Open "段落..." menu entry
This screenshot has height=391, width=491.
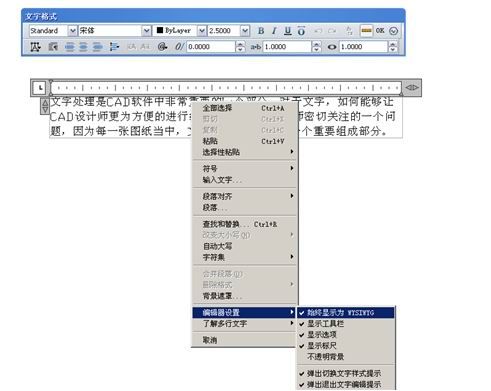click(x=245, y=207)
